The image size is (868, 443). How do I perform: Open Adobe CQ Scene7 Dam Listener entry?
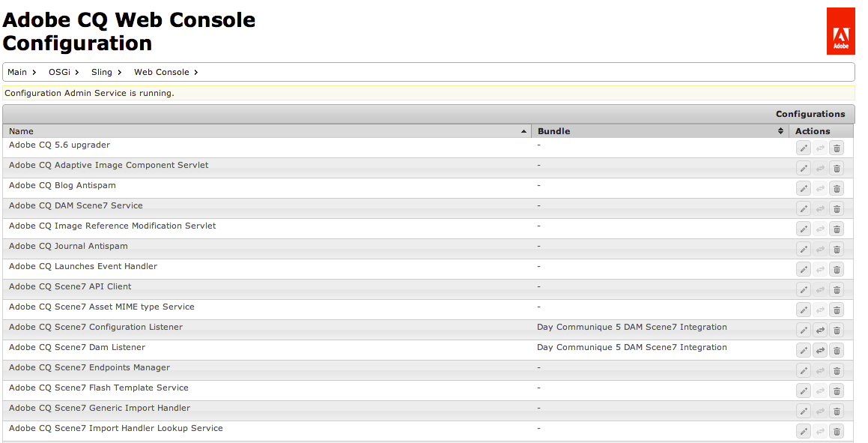click(77, 347)
